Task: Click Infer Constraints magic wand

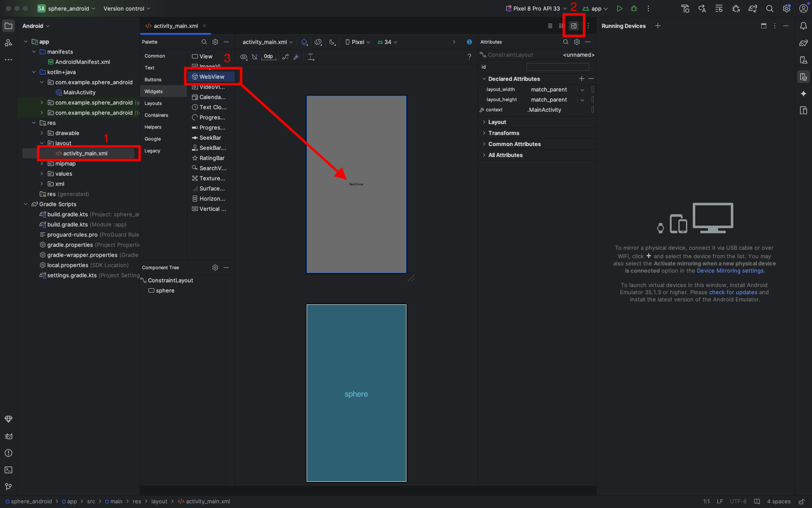Action: (x=296, y=57)
